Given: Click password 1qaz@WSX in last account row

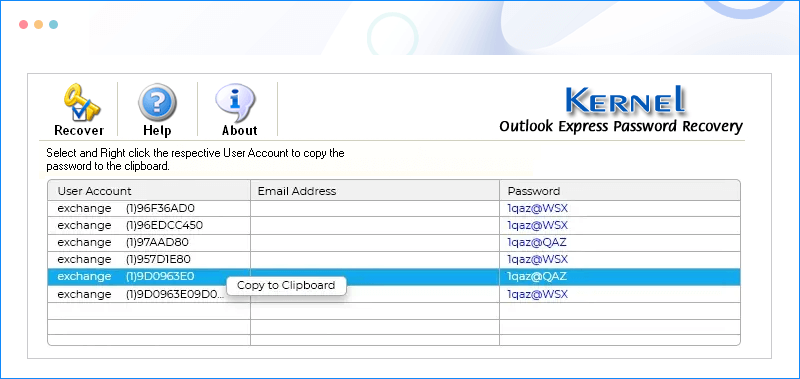Looking at the screenshot, I should tap(537, 294).
